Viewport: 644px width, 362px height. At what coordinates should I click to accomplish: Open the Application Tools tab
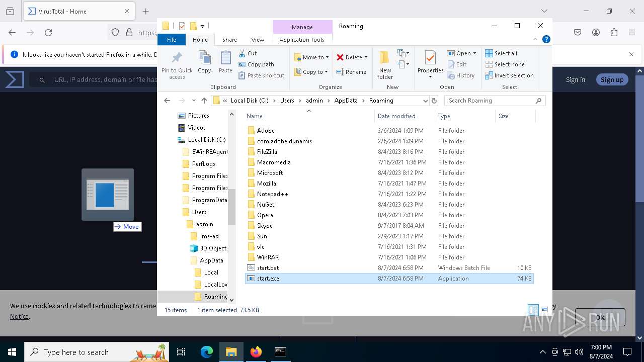pyautogui.click(x=302, y=40)
